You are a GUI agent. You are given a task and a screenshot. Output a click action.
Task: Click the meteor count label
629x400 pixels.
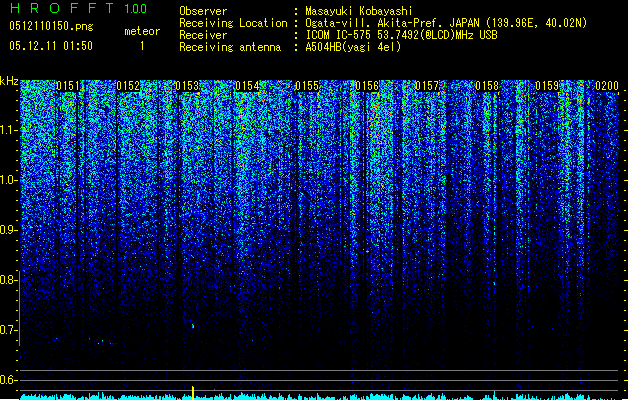[142, 31]
